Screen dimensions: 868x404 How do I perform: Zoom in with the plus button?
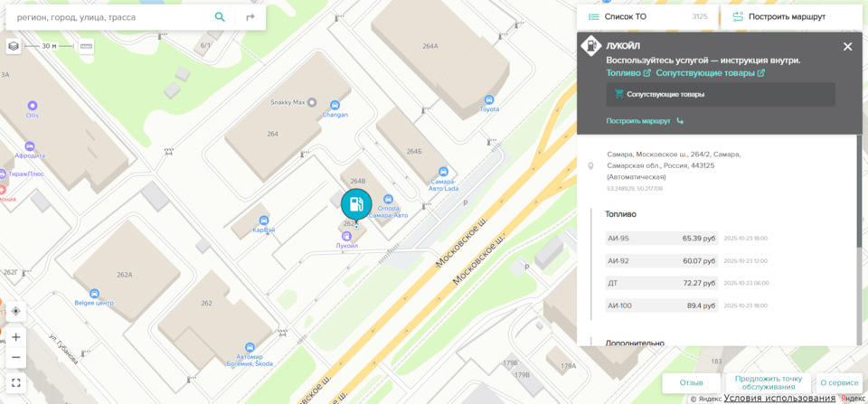15,337
